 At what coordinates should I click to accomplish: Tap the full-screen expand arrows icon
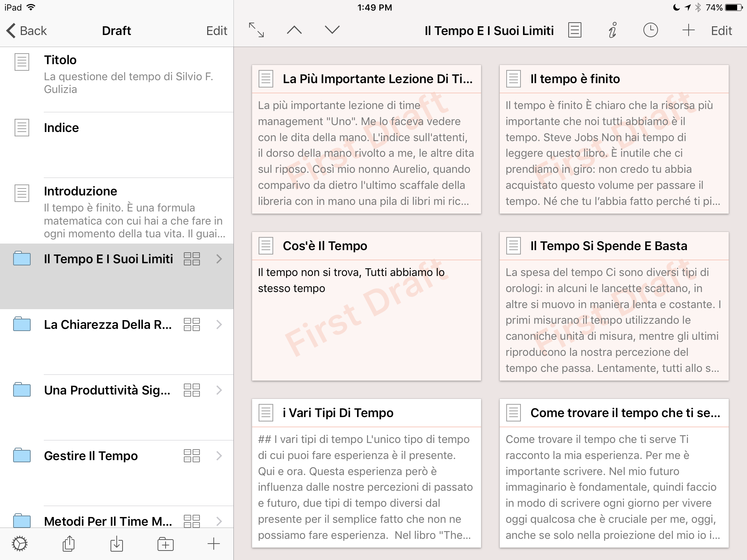256,30
